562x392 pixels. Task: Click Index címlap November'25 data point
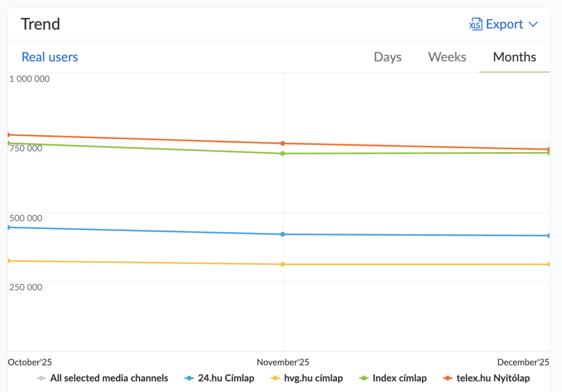(283, 153)
